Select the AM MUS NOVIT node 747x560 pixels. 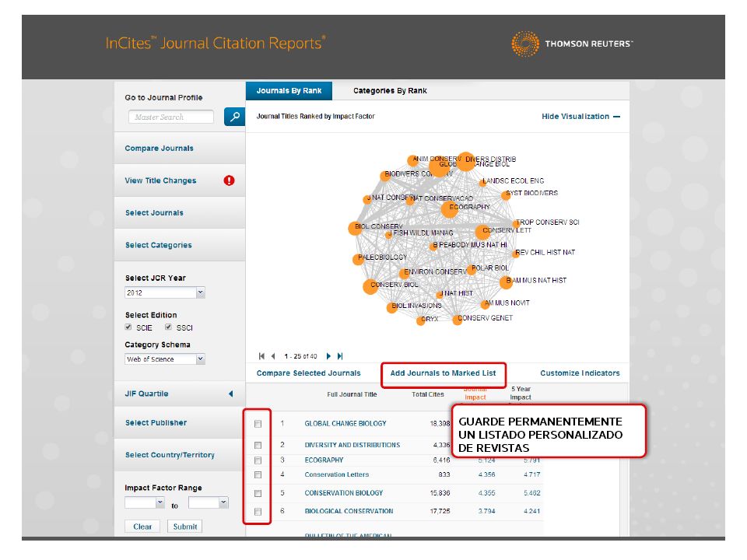tap(485, 304)
